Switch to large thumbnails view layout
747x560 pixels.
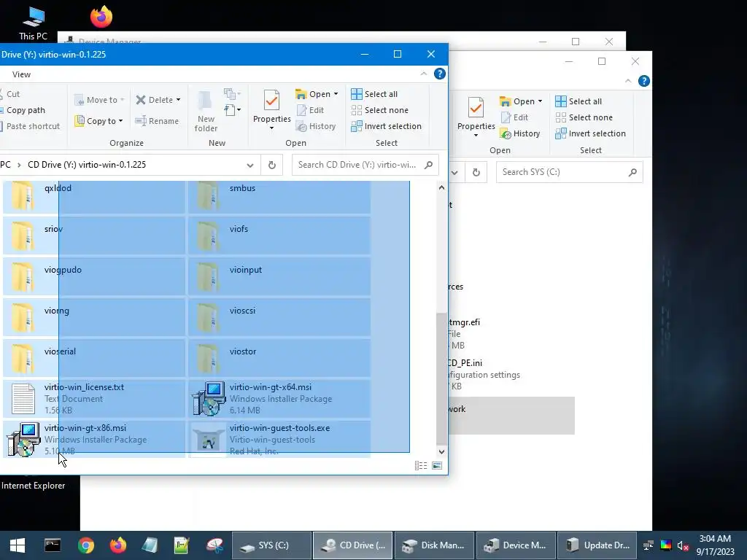coord(437,466)
